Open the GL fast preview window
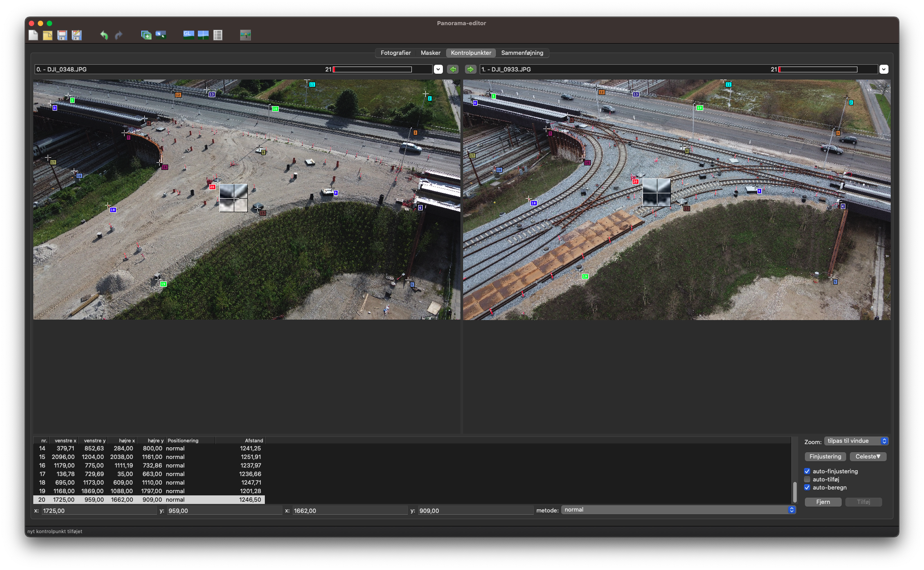Viewport: 924px width, 570px height. pyautogui.click(x=188, y=35)
